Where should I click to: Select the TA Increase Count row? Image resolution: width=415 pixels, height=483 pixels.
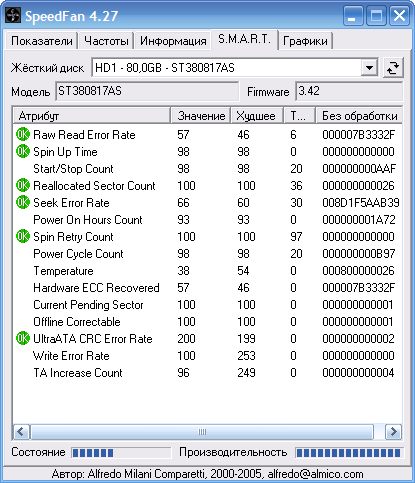tap(207, 372)
